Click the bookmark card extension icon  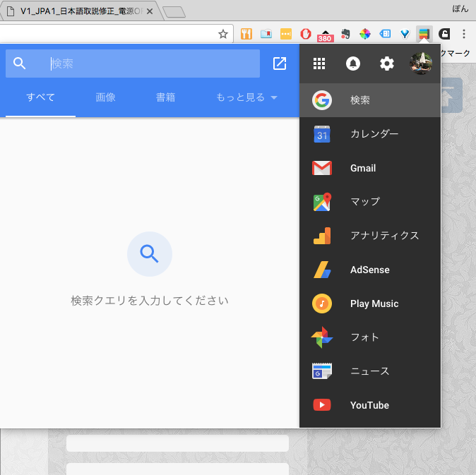[266, 34]
